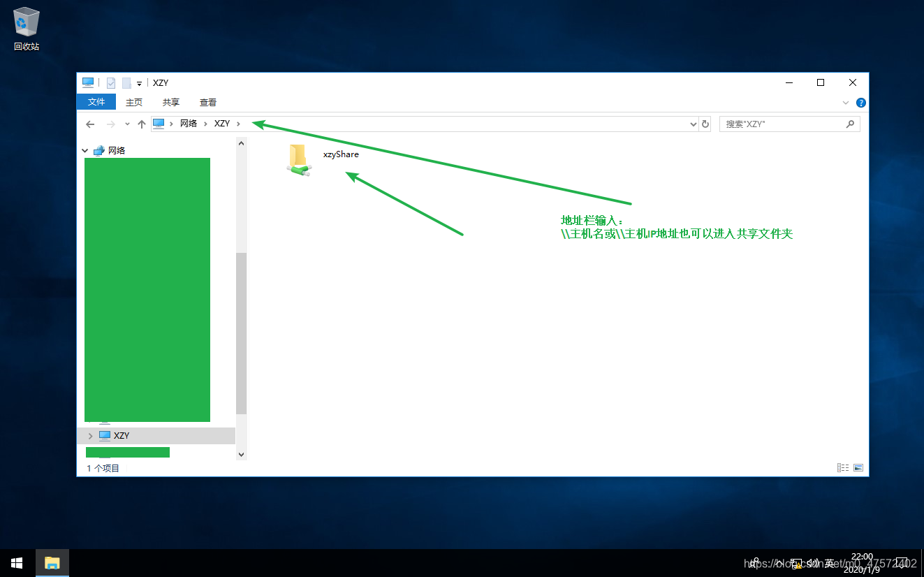Screen dimensions: 924x577
Task: Open the network status tray icon
Action: pos(795,563)
